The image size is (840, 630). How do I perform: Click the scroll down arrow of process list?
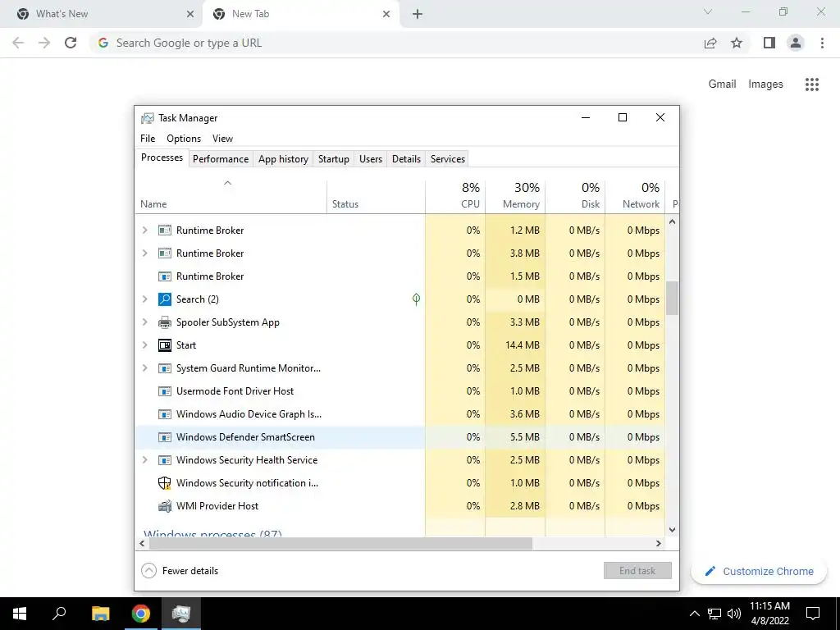(673, 530)
